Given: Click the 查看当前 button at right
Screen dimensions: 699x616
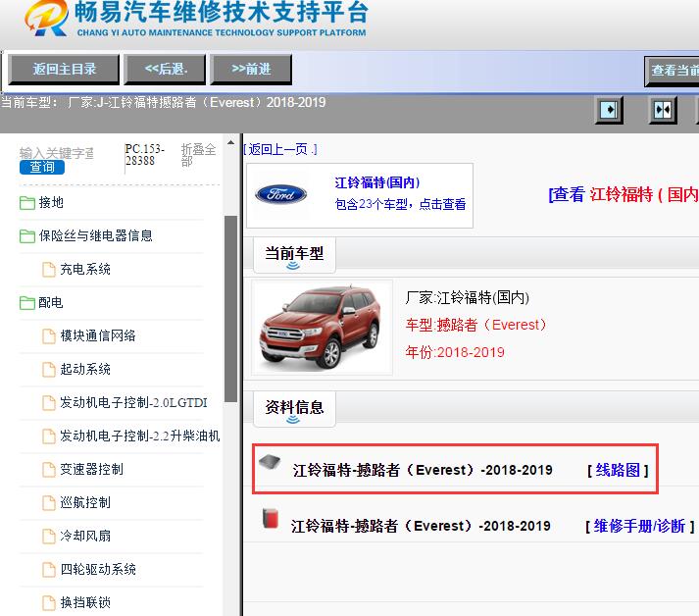Looking at the screenshot, I should (672, 71).
